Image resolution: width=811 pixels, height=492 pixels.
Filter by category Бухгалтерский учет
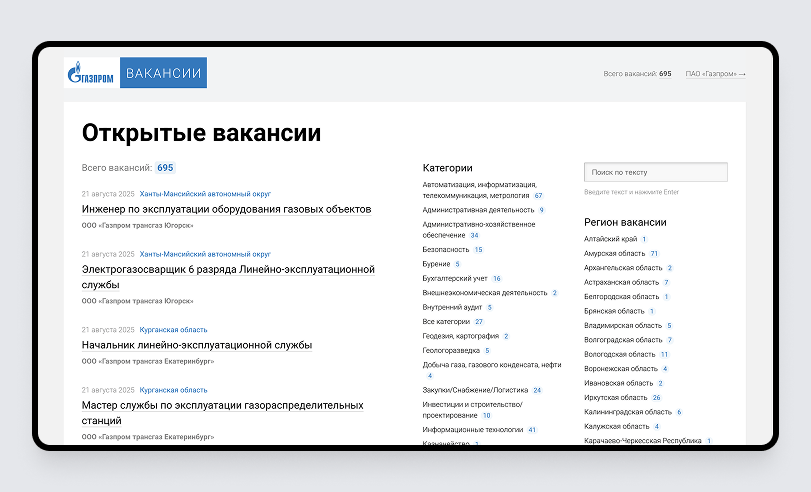455,278
